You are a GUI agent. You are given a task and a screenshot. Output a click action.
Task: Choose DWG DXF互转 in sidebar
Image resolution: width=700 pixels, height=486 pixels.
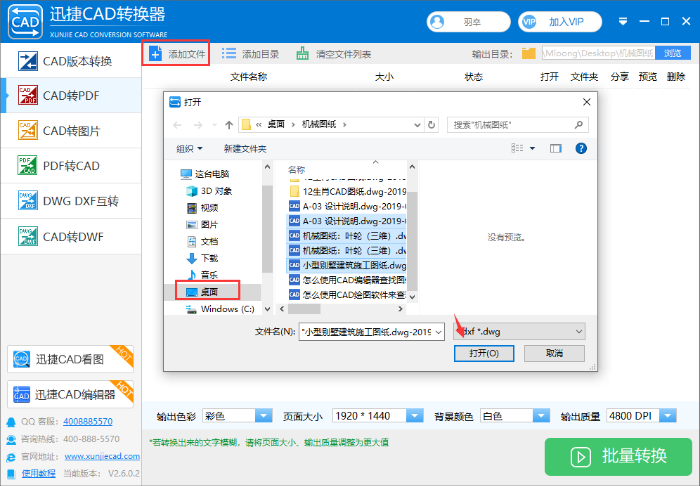click(71, 201)
